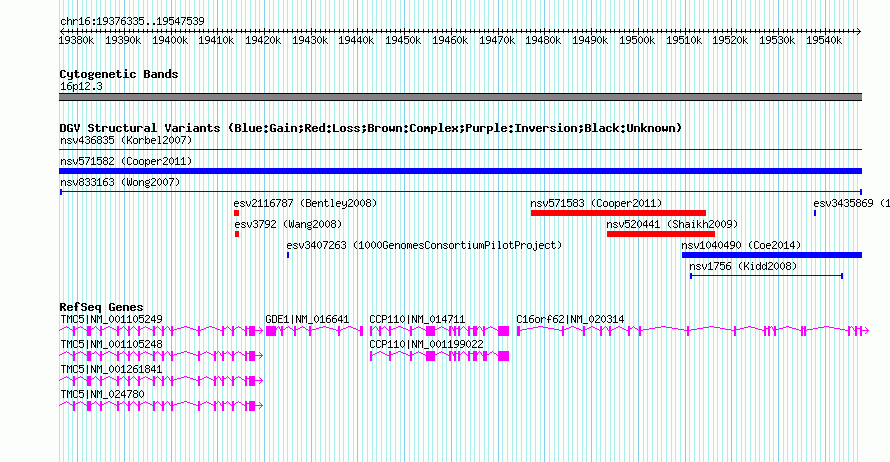Click the nsv1756 (Kidd2008) variant label
The width and height of the screenshot is (890, 462).
click(x=743, y=266)
